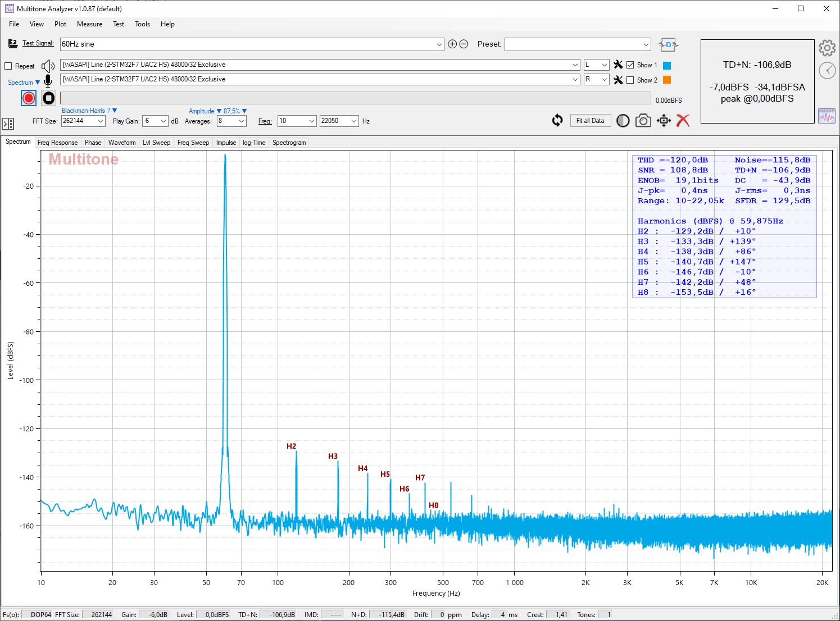This screenshot has height=621, width=840.
Task: Switch to the Impulse tab
Action: pos(226,143)
